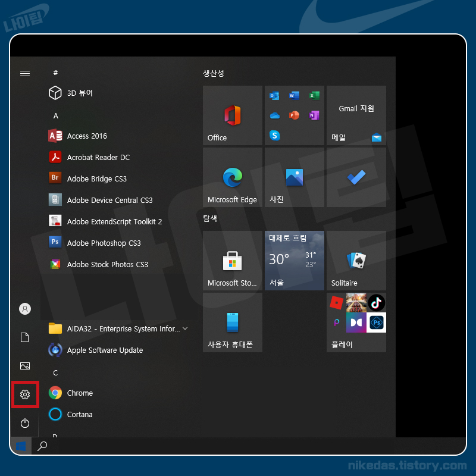The image size is (476, 476).
Task: Open Microsoft Edge tile
Action: (233, 177)
